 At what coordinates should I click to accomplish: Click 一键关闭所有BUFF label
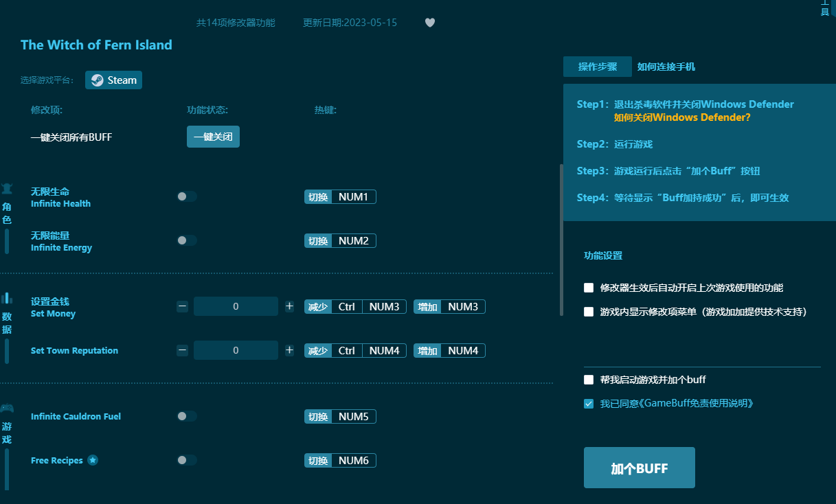pos(71,137)
